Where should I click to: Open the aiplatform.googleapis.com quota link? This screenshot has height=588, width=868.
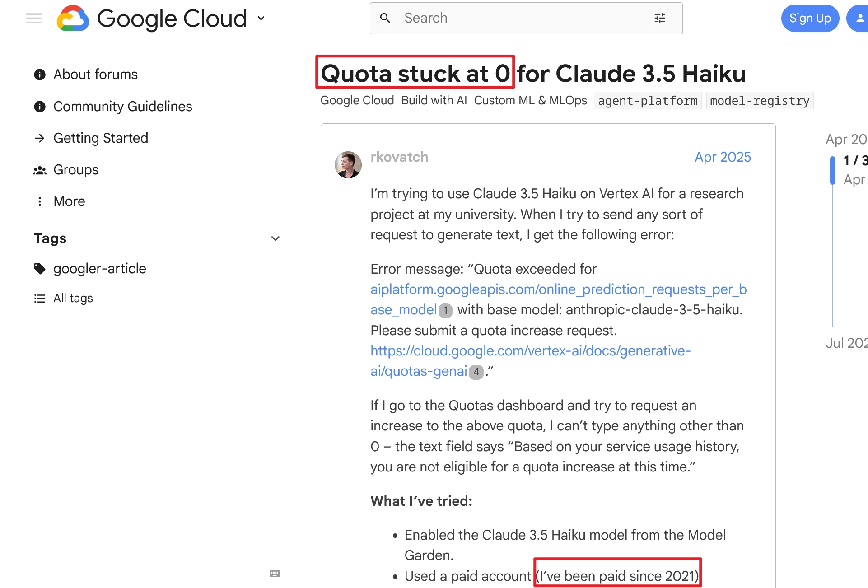(x=559, y=300)
